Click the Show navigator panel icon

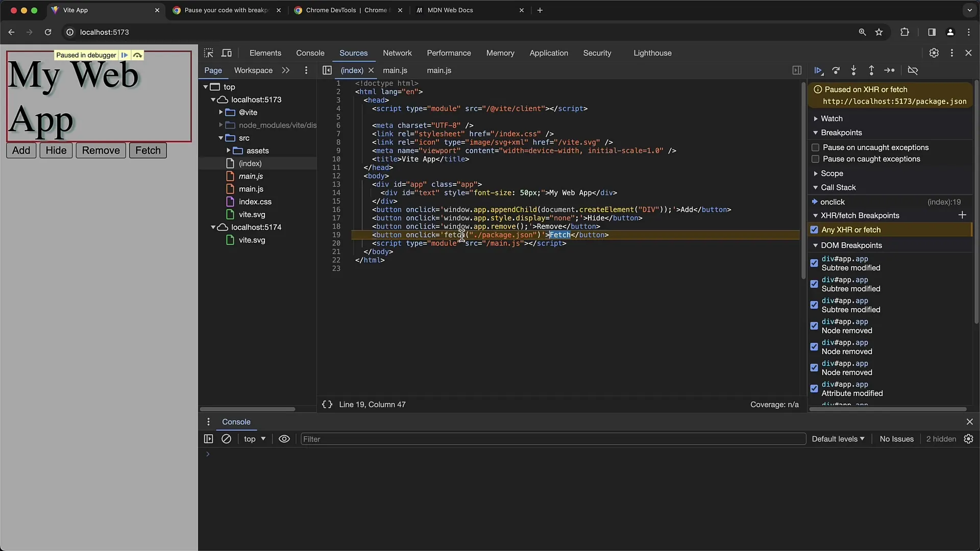327,70
